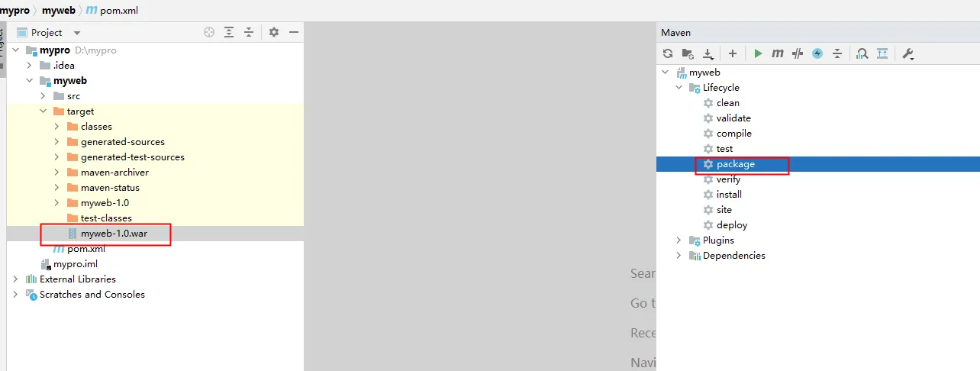The image size is (980, 371).
Task: Click Select Opened File target icon
Action: coord(209,32)
